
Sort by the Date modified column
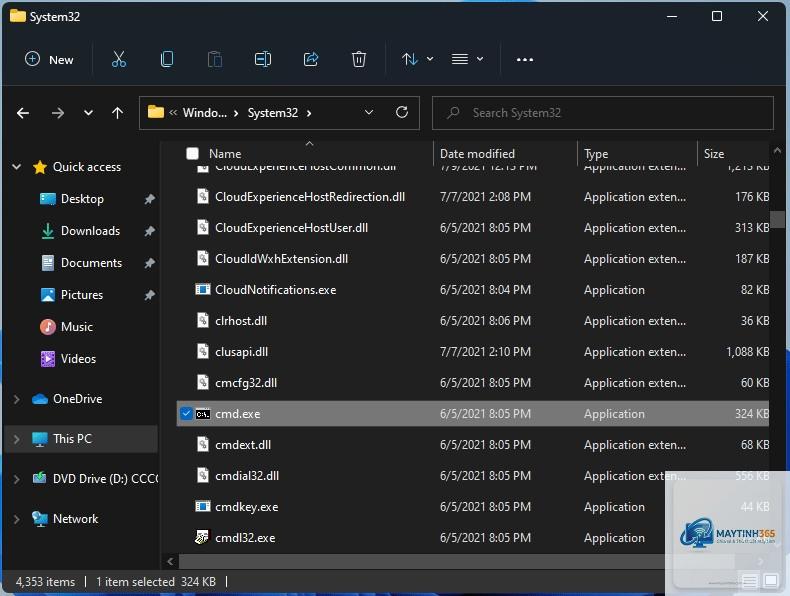pos(477,154)
